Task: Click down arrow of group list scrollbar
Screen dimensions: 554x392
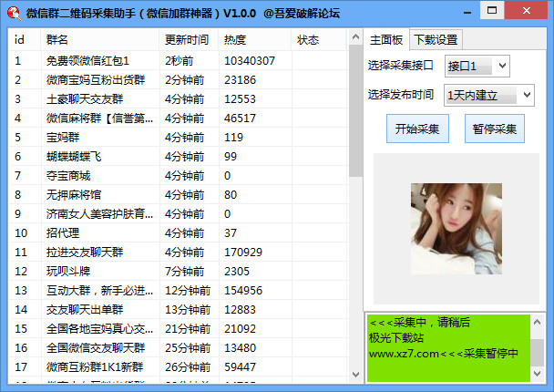Action: tap(355, 375)
